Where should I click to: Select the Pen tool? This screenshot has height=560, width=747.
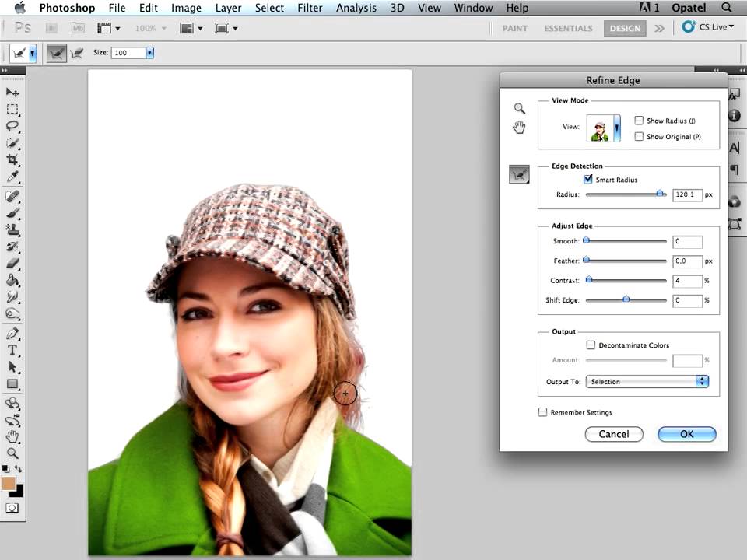[13, 333]
